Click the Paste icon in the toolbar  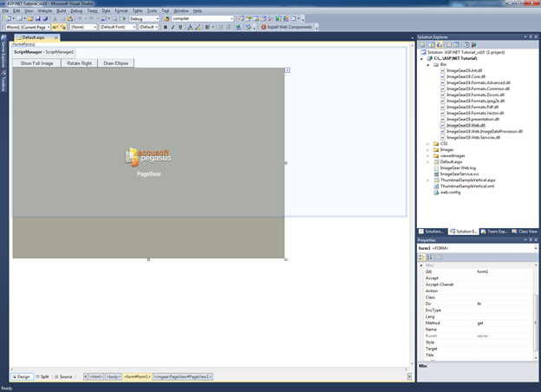coord(69,18)
